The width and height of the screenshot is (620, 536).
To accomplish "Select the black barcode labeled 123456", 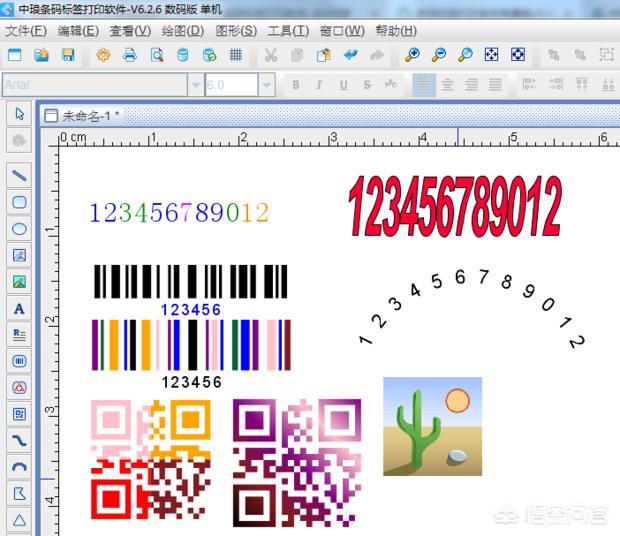I will click(191, 291).
